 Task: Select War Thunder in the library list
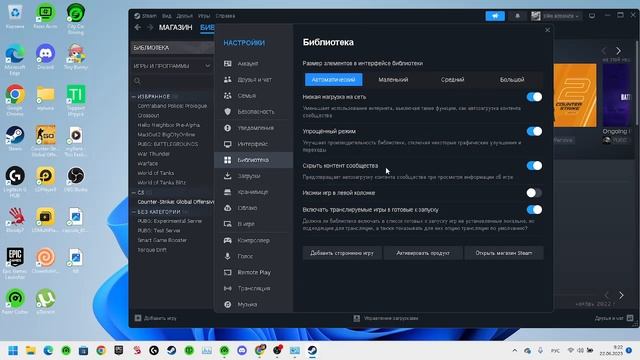click(x=153, y=154)
